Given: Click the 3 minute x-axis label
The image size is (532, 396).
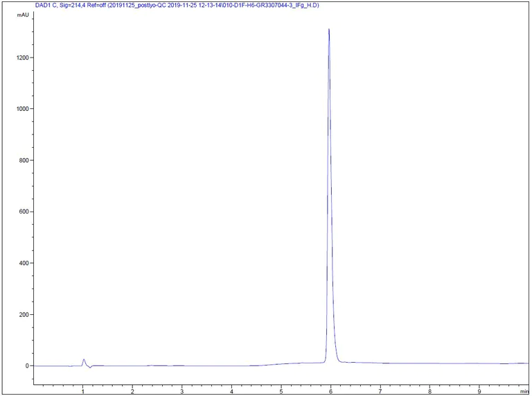Looking at the screenshot, I should pyautogui.click(x=182, y=391).
